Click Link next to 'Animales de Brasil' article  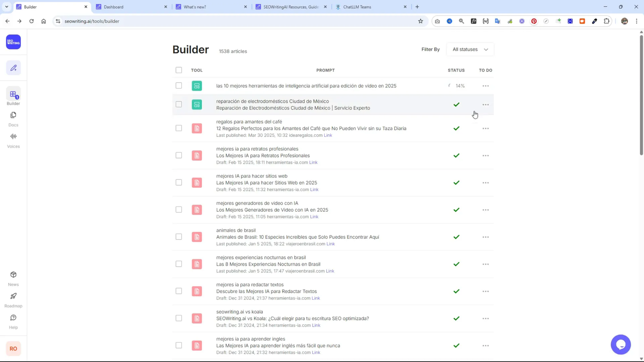coord(330,244)
